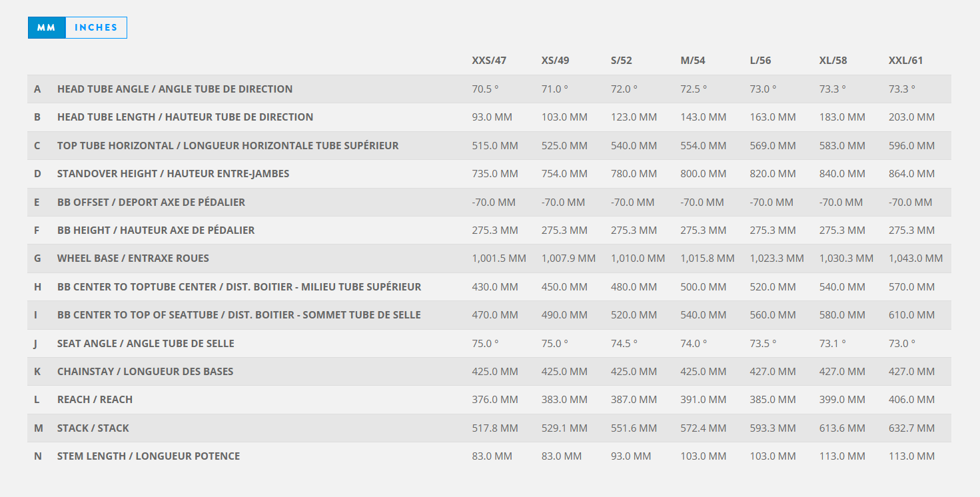980x497 pixels.
Task: Select the Head Tube Length row label
Action: click(185, 117)
